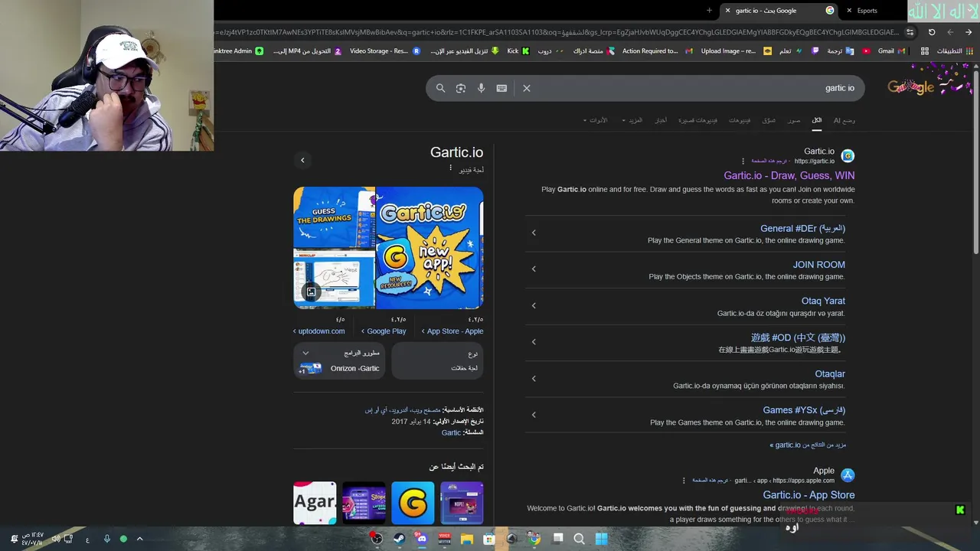The image size is (980, 551).
Task: Expand the المزيد (More) dropdown
Action: click(x=632, y=120)
